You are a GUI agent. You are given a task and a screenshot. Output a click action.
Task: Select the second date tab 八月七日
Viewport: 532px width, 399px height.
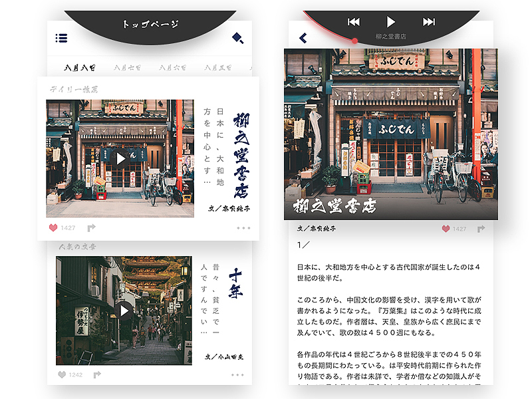(127, 68)
